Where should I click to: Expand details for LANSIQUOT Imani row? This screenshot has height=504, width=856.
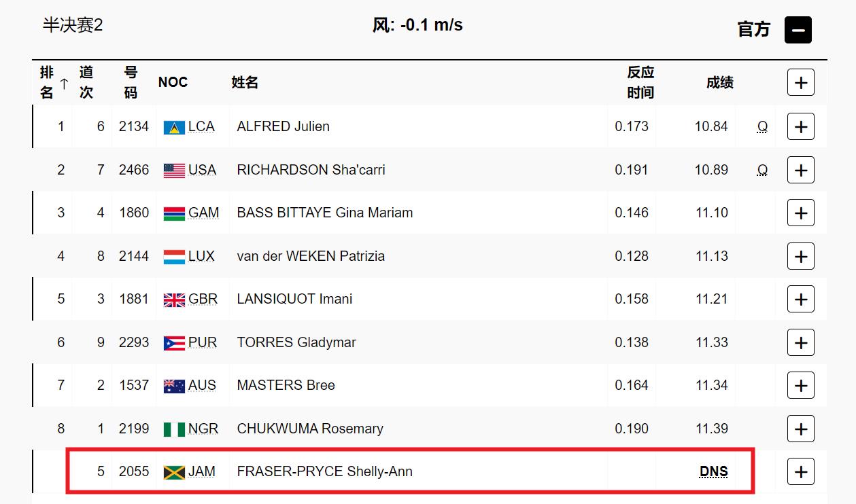point(801,299)
